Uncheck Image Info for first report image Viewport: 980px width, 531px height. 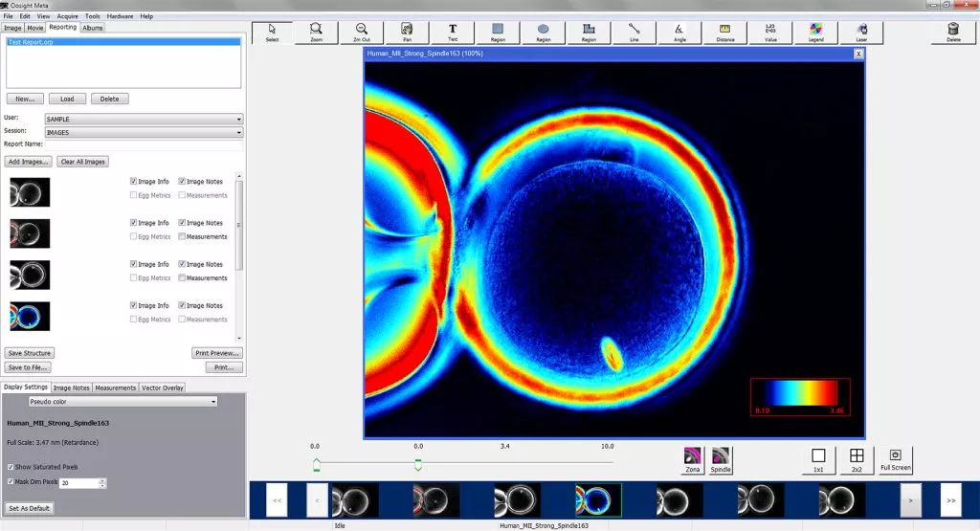[133, 181]
